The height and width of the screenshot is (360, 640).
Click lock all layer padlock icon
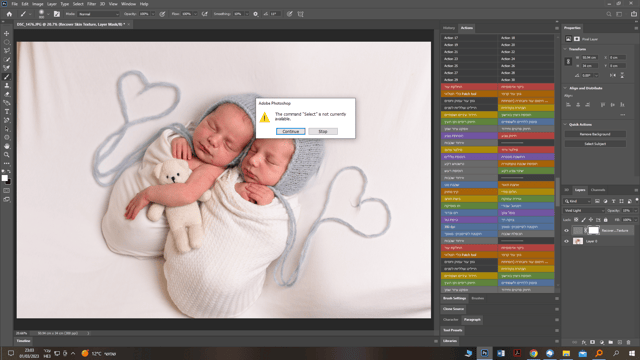click(x=606, y=220)
